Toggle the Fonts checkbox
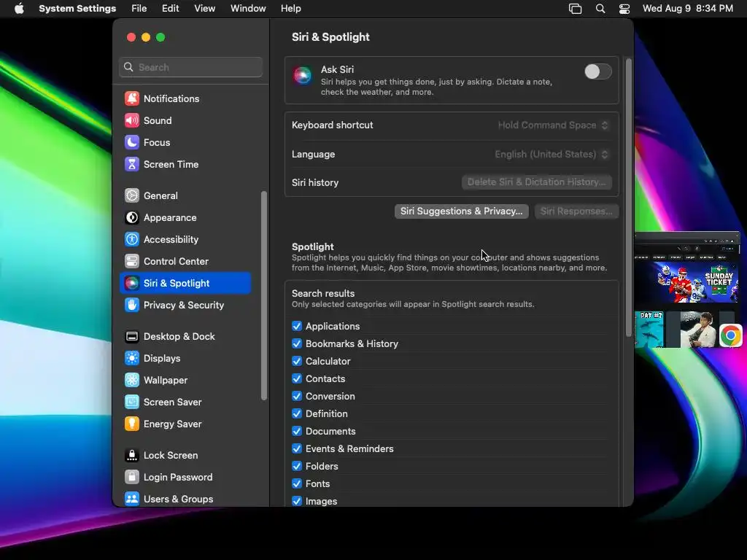This screenshot has width=747, height=560. tap(297, 484)
